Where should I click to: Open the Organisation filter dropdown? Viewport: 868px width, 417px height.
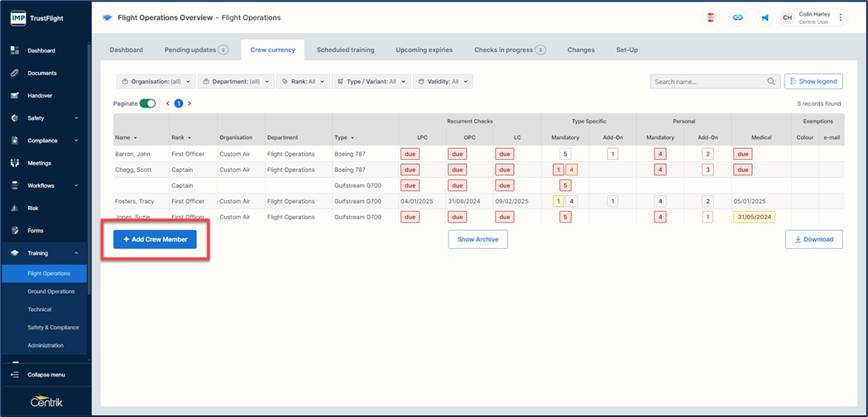[156, 81]
